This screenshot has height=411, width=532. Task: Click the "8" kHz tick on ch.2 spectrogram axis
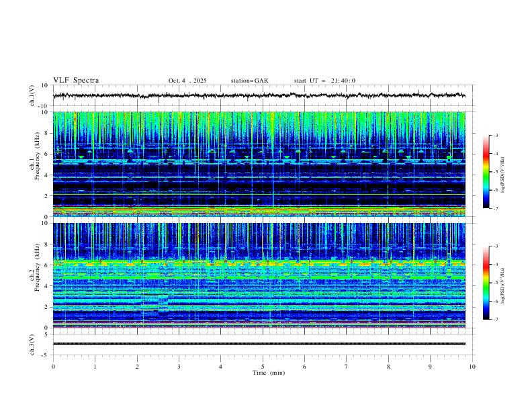tap(47, 244)
